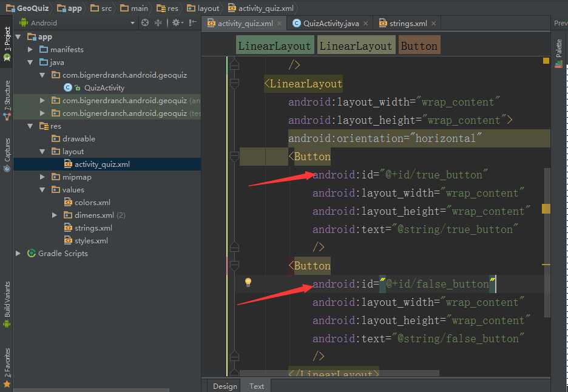Open project panel settings gear
This screenshot has height=392, width=568.
(x=177, y=23)
